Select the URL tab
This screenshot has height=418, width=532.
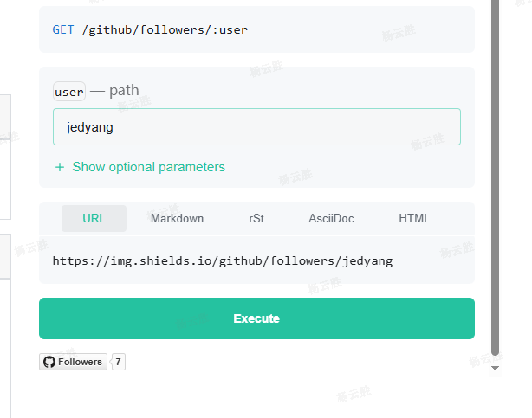coord(94,219)
